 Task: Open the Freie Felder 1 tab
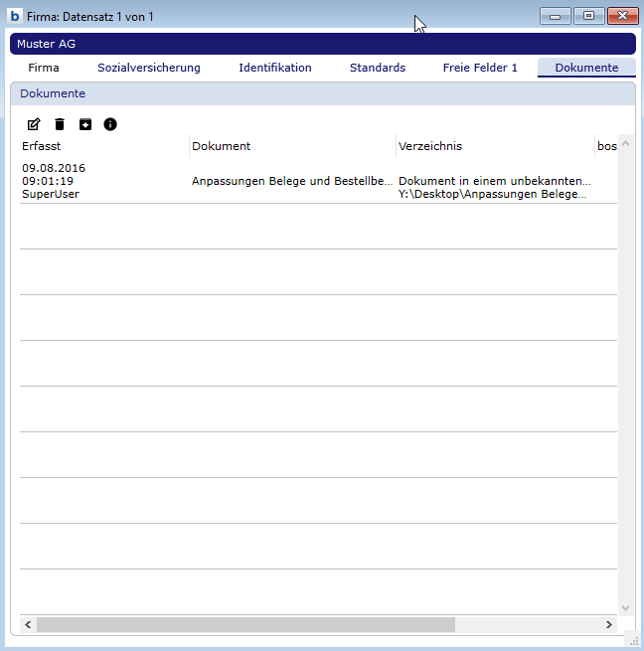tap(480, 68)
